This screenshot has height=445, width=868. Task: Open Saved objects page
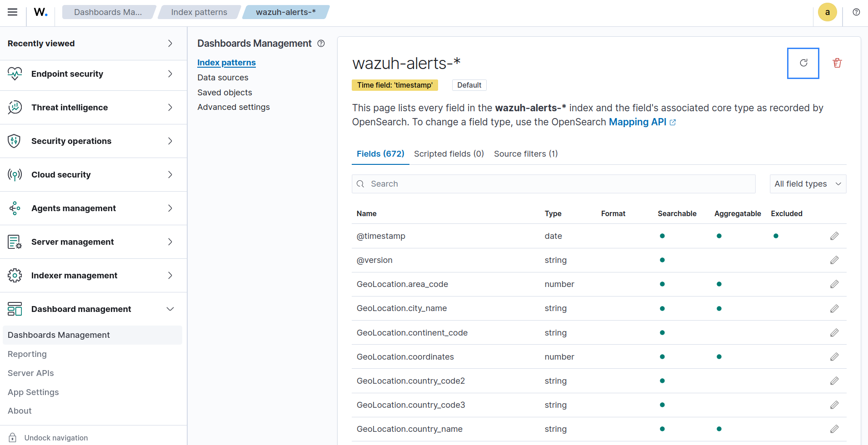(x=224, y=93)
